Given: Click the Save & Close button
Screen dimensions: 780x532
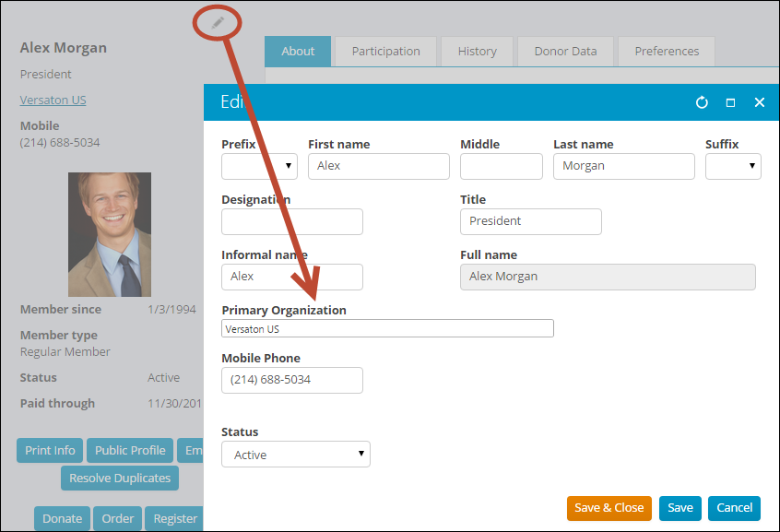Looking at the screenshot, I should tap(609, 508).
